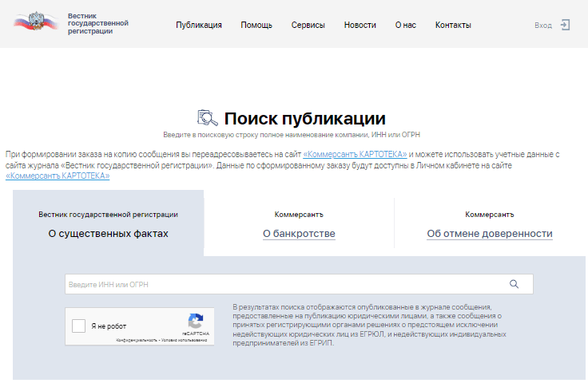
Task: Click the magnifier search icon in the search field
Action: point(514,284)
